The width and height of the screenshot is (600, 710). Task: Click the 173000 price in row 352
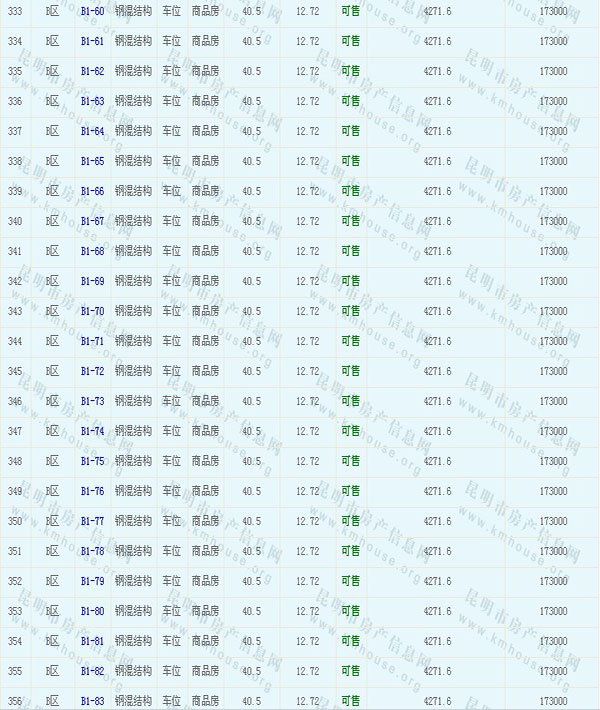tap(553, 582)
